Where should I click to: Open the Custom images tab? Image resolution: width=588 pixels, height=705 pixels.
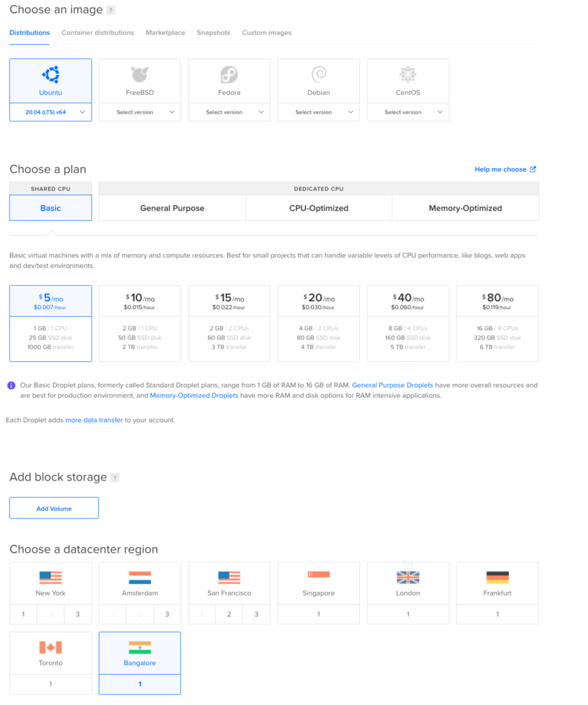[266, 33]
